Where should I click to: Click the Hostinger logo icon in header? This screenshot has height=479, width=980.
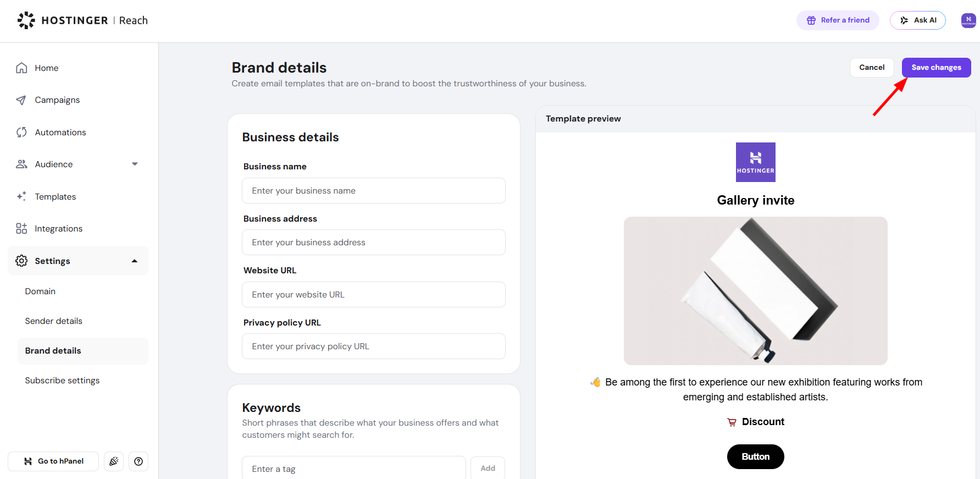coord(26,20)
